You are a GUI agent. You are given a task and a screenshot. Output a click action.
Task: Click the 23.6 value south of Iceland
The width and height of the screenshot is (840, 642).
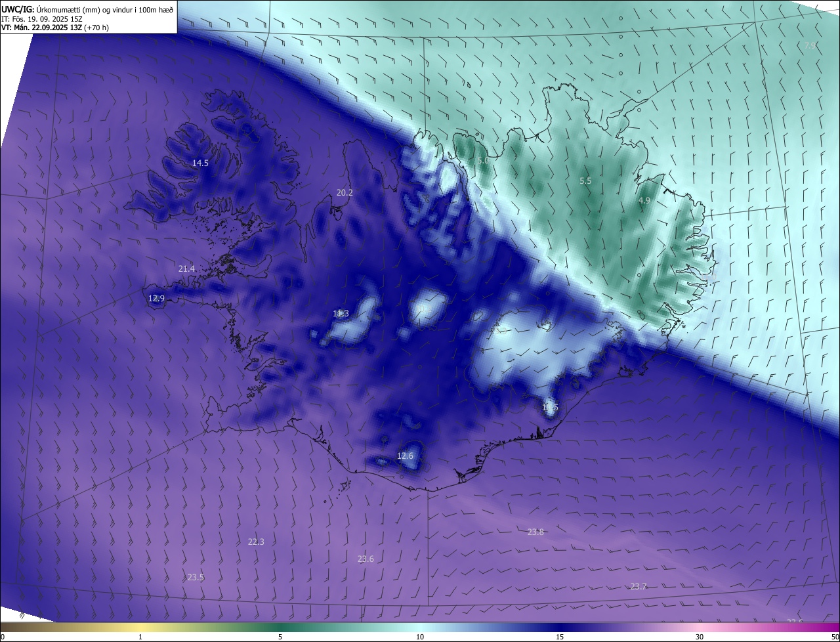coord(366,559)
